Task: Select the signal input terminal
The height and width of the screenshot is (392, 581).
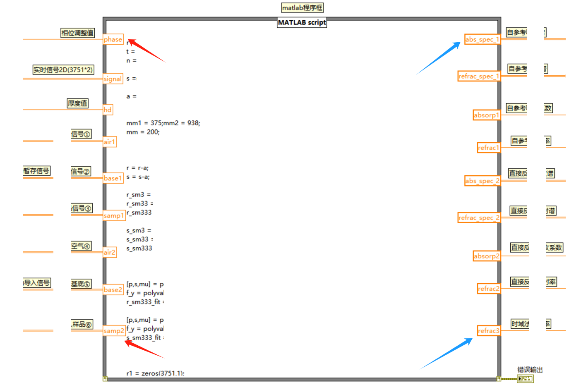Action: tap(113, 79)
